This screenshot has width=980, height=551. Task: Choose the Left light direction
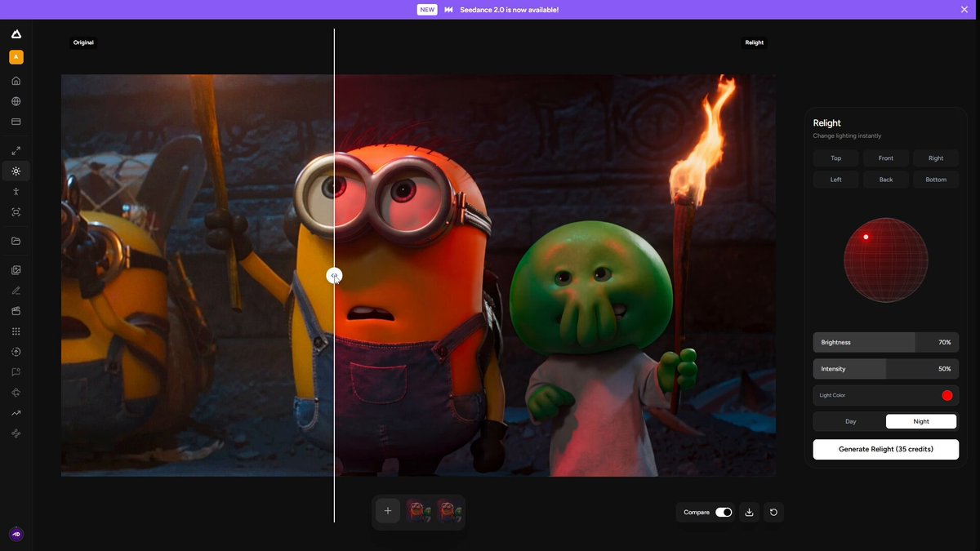click(x=836, y=180)
